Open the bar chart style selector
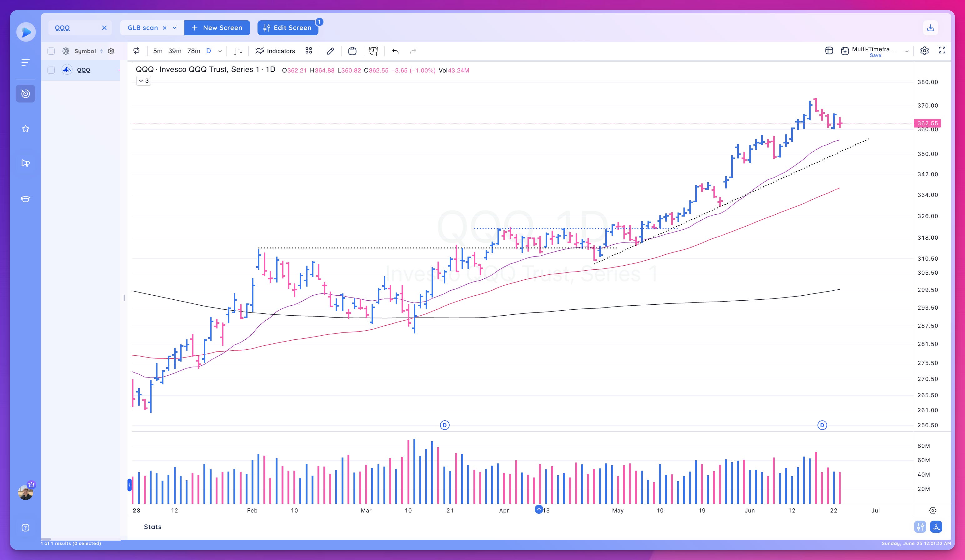 coord(238,51)
